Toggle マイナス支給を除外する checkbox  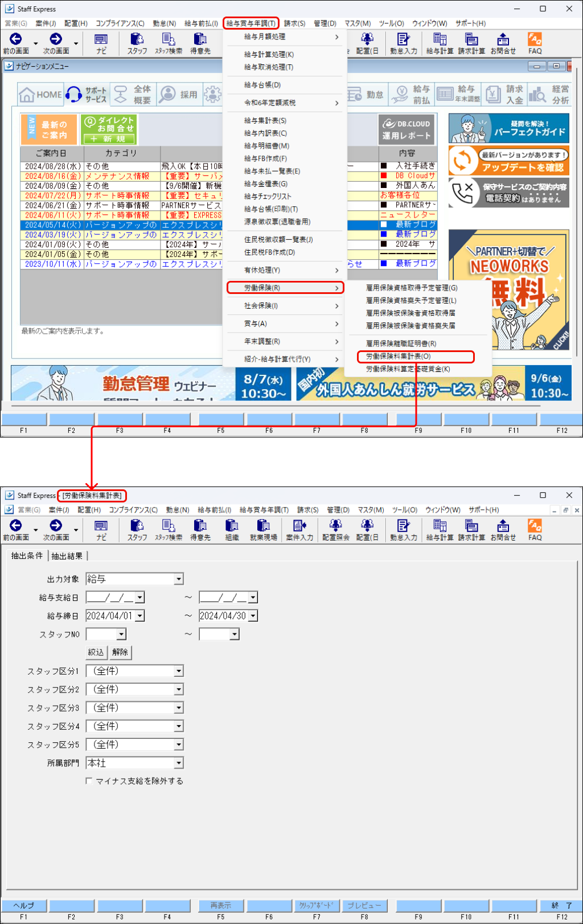click(89, 781)
